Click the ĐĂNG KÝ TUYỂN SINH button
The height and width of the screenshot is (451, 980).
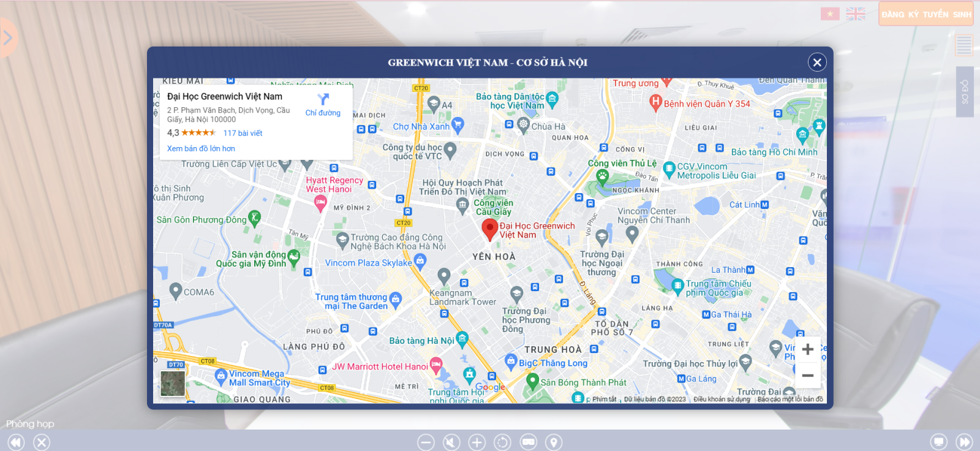click(925, 14)
